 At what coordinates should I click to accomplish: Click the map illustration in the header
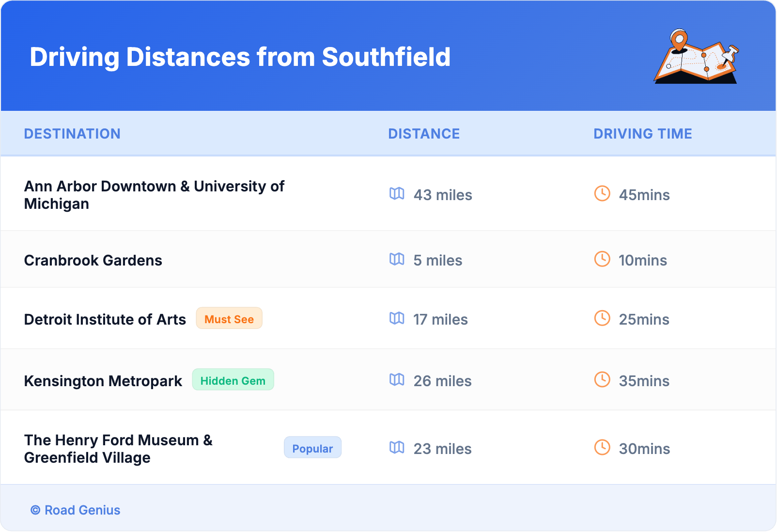click(x=696, y=57)
